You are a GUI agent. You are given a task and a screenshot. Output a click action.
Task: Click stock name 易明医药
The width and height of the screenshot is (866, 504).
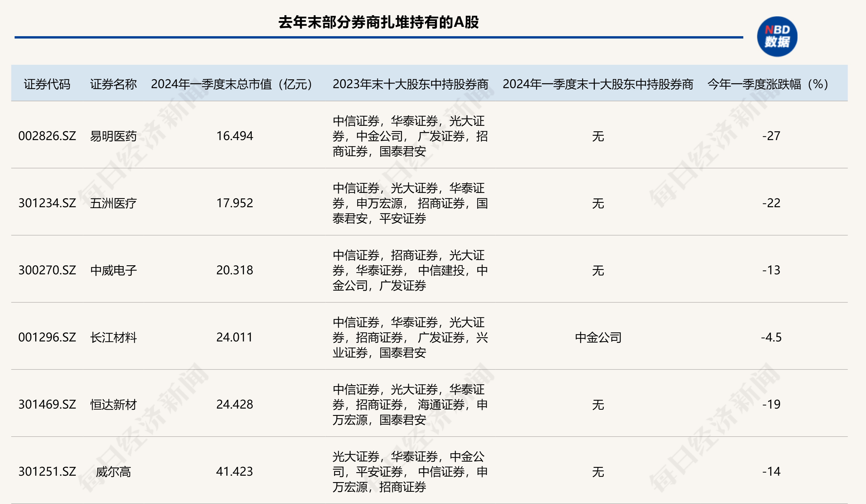(x=113, y=136)
